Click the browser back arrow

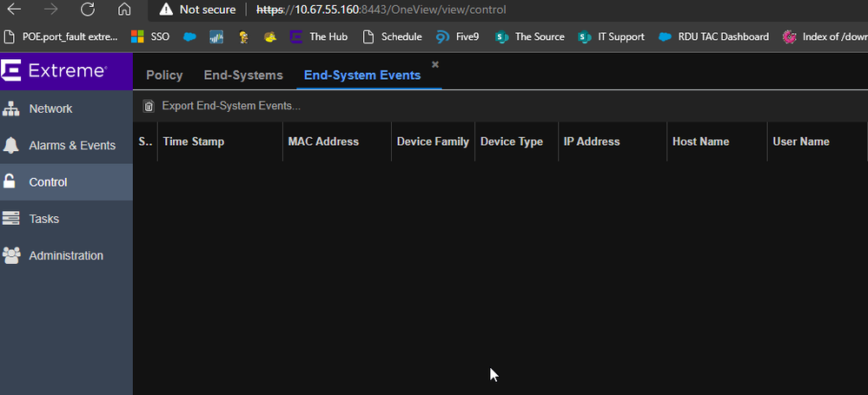15,10
